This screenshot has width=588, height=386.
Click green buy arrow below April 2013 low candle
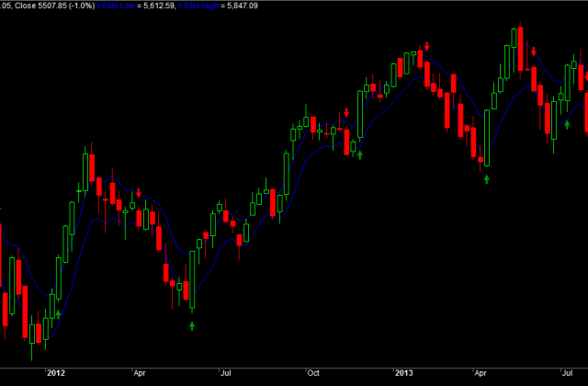pyautogui.click(x=486, y=179)
